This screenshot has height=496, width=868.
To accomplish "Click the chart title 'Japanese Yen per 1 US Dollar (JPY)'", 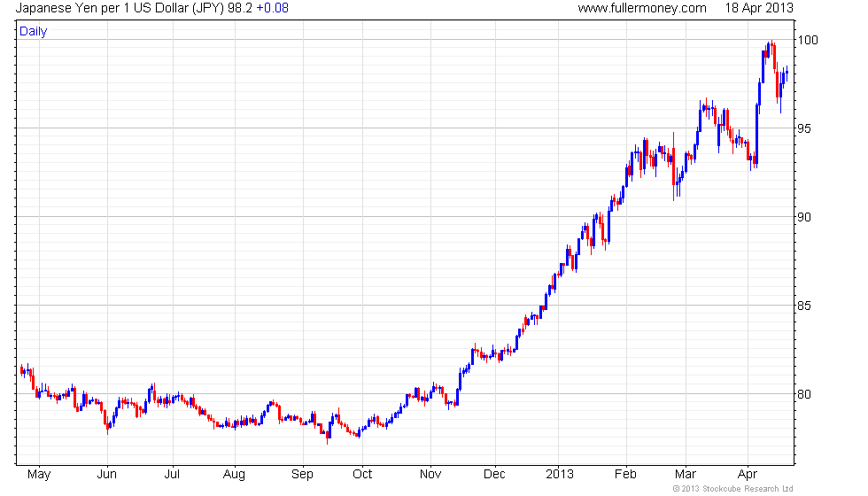I will point(120,8).
